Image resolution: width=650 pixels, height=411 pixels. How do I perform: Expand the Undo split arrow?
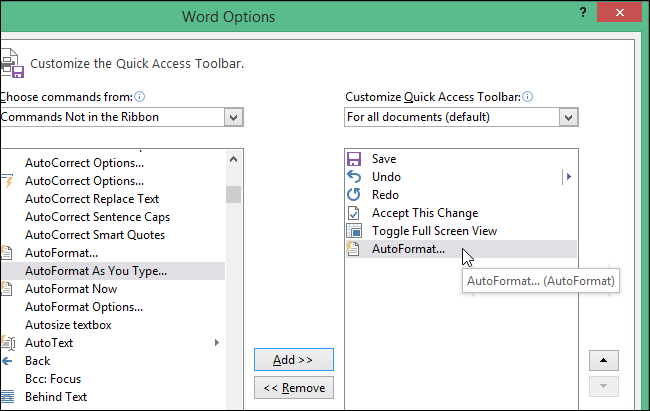569,177
